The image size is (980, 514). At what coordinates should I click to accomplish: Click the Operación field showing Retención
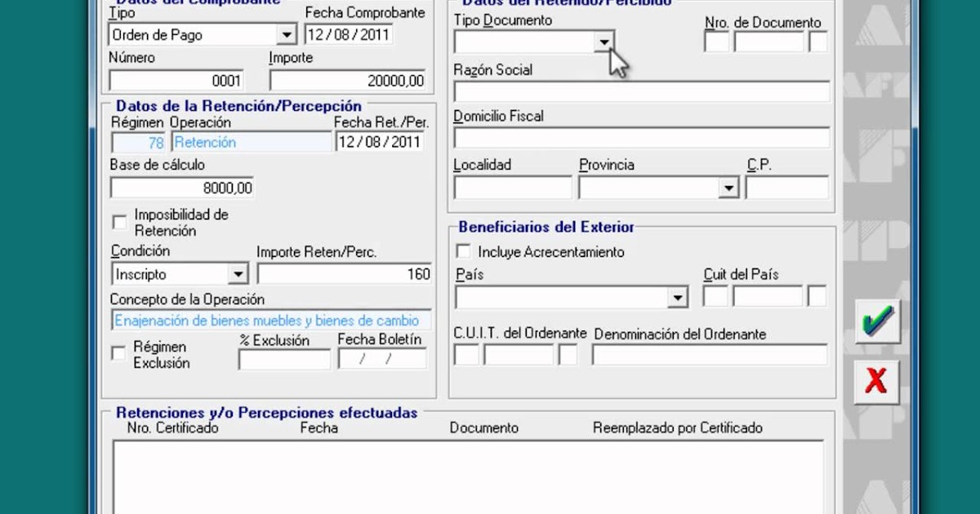[x=252, y=142]
